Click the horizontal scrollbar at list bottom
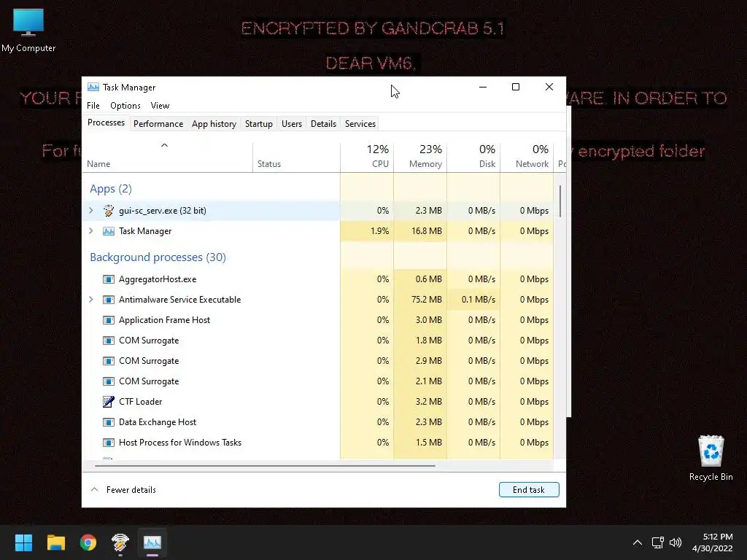The width and height of the screenshot is (747, 560). [265, 465]
